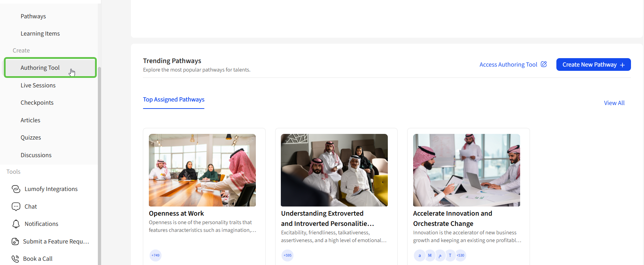
Task: Click the +530 assignees badge
Action: click(460, 255)
